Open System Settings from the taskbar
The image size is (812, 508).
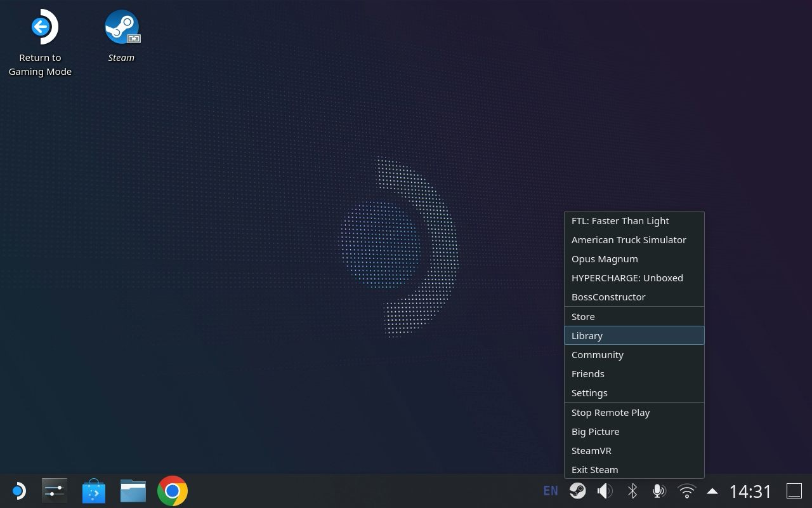coord(55,491)
